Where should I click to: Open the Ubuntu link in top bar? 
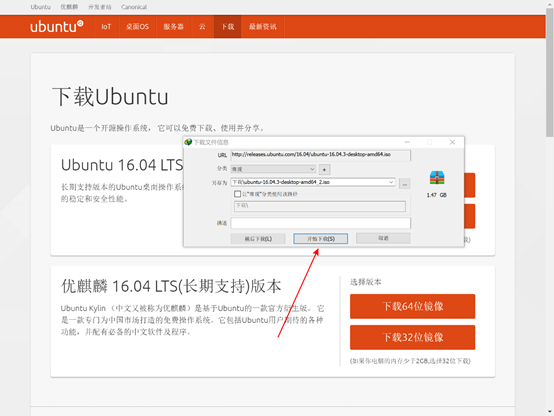click(x=40, y=7)
